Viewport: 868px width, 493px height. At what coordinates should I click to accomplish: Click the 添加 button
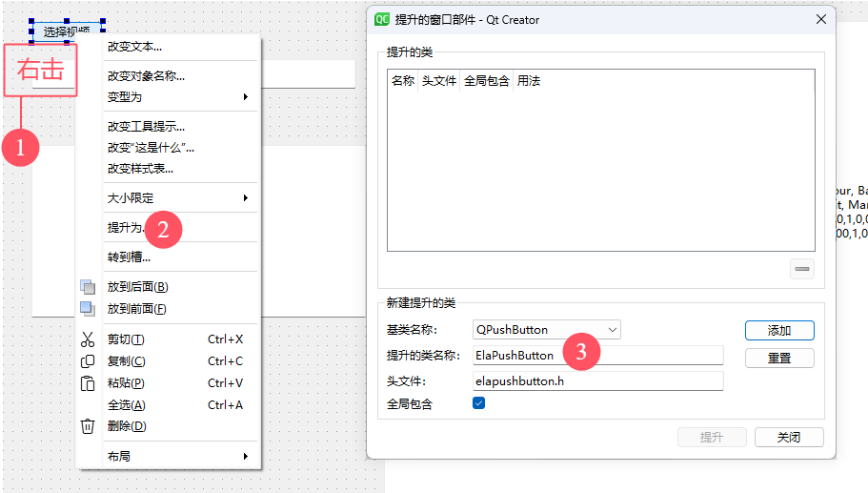click(779, 331)
